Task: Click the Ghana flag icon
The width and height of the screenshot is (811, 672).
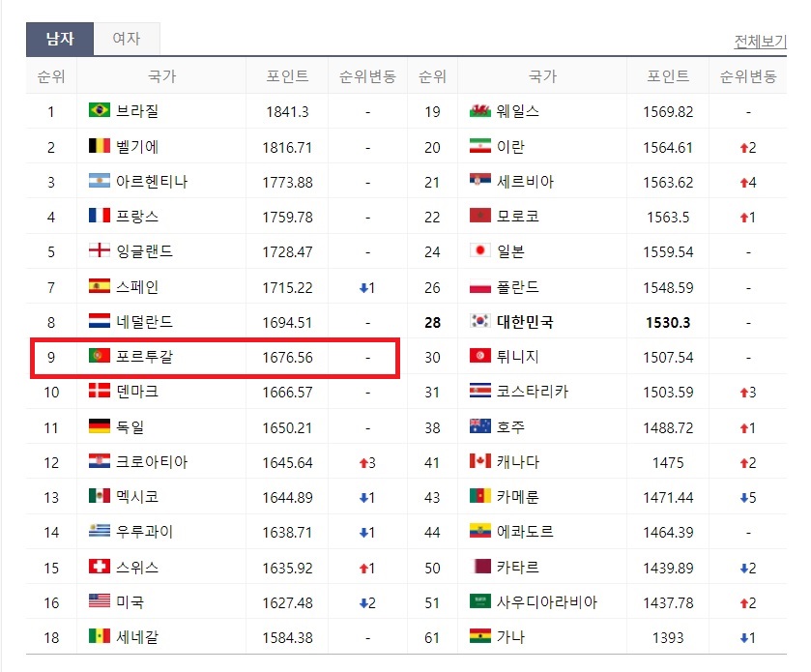Action: (x=480, y=636)
